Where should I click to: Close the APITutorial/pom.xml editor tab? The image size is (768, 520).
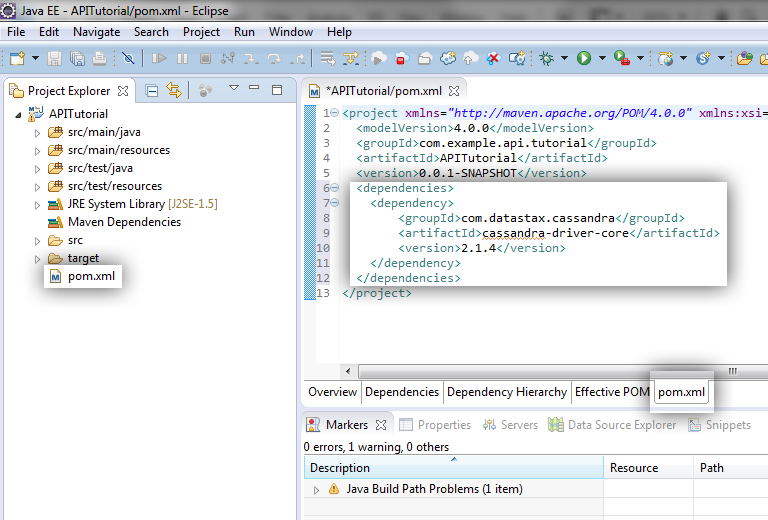pyautogui.click(x=454, y=91)
